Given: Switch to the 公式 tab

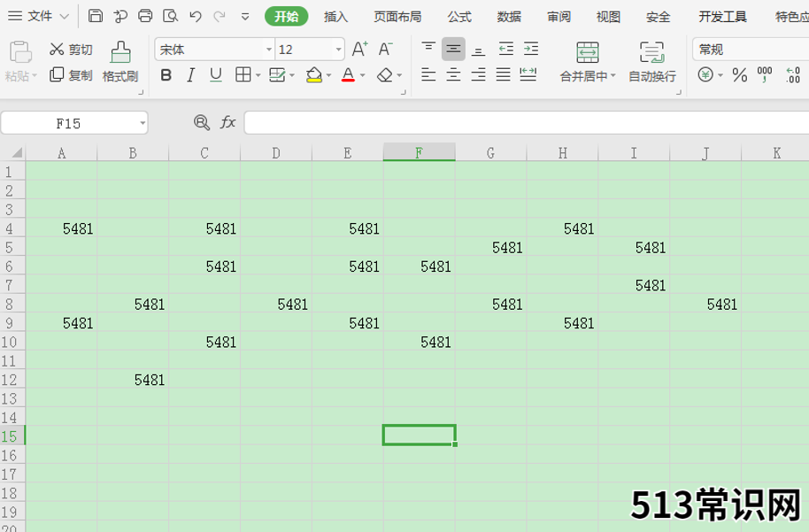Looking at the screenshot, I should [x=459, y=17].
